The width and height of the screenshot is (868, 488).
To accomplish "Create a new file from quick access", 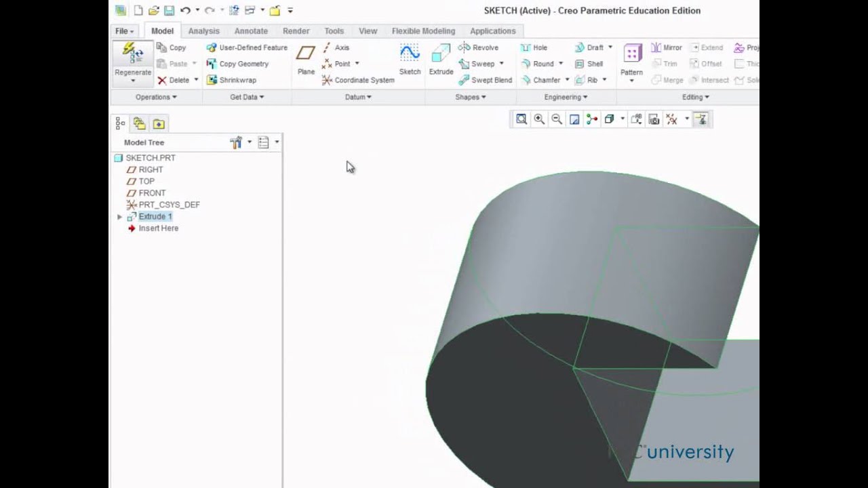I will click(138, 10).
